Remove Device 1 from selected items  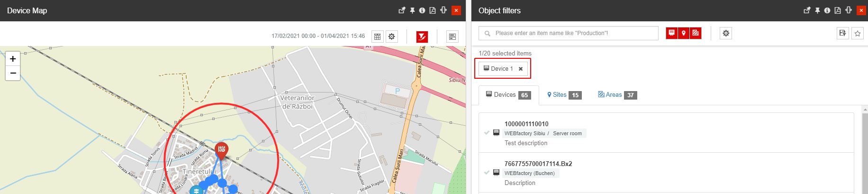click(x=521, y=69)
